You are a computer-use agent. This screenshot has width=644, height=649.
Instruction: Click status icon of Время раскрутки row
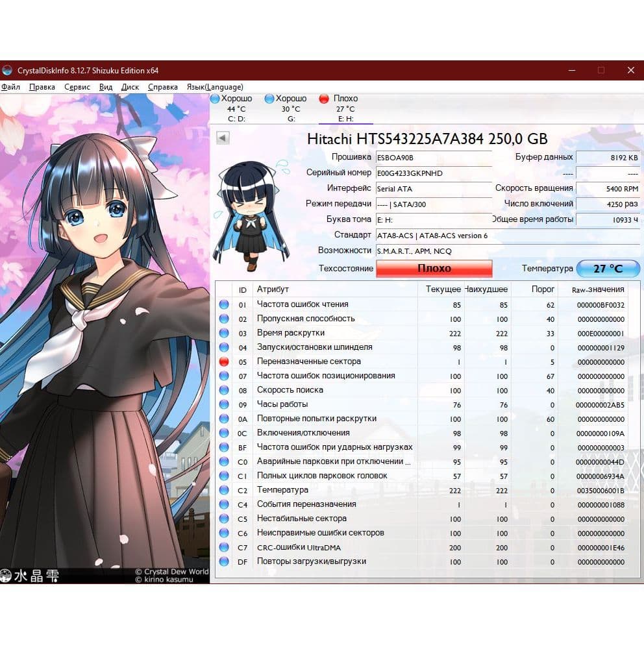224,333
